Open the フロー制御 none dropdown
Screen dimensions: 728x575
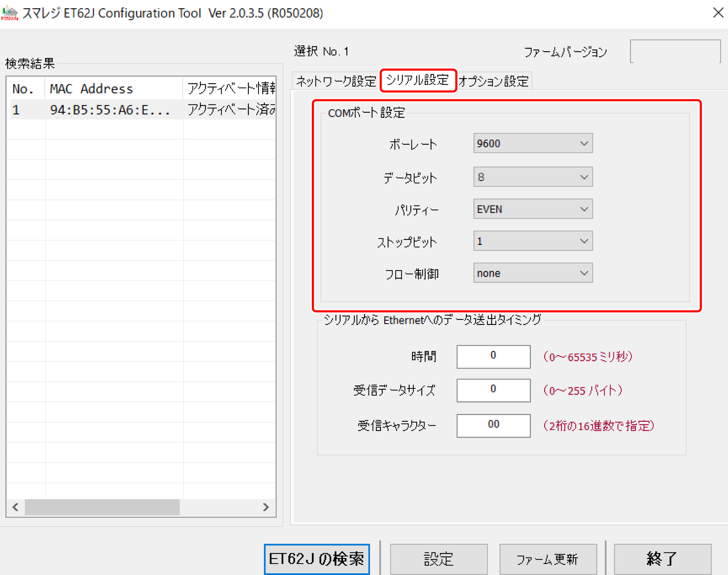click(x=532, y=273)
